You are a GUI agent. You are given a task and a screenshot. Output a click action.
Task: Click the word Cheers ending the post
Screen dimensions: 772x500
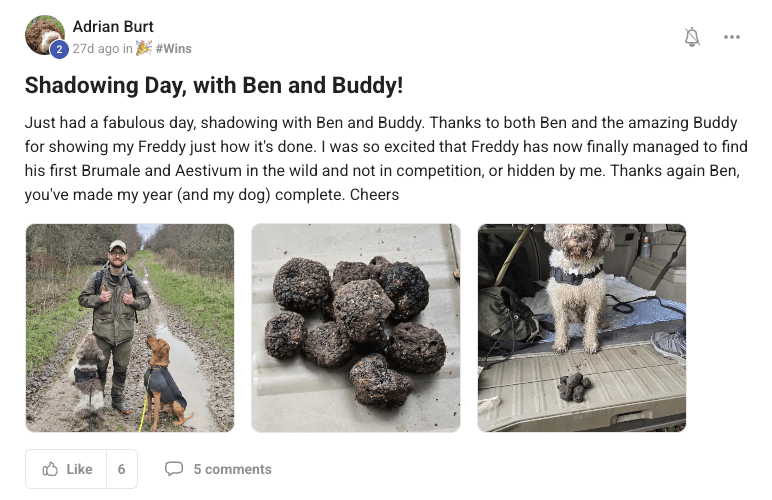coord(375,195)
